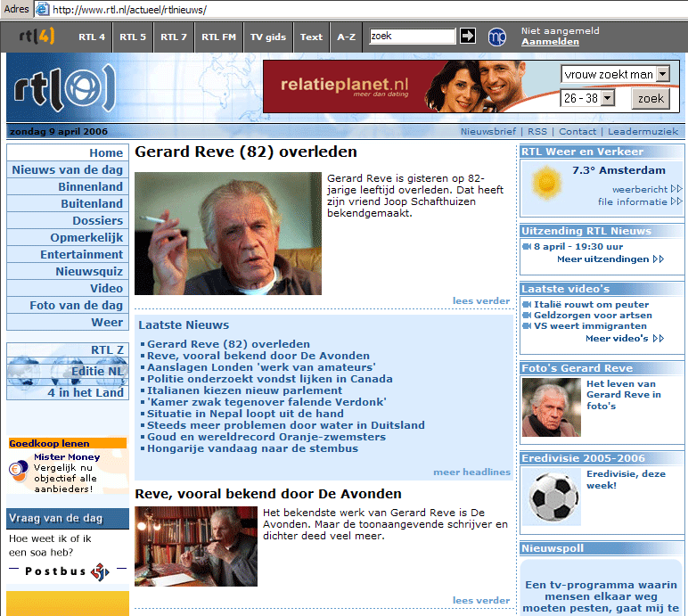Click Reve library photo thumbnail
The image size is (688, 616).
[x=196, y=546]
